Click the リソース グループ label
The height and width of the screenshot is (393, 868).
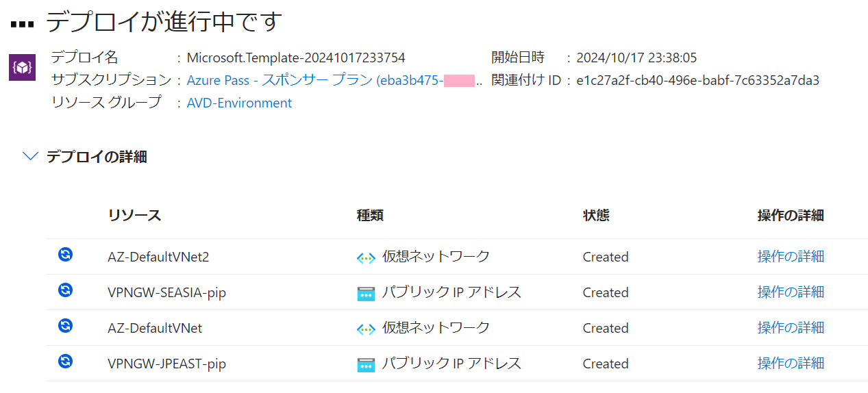106,103
